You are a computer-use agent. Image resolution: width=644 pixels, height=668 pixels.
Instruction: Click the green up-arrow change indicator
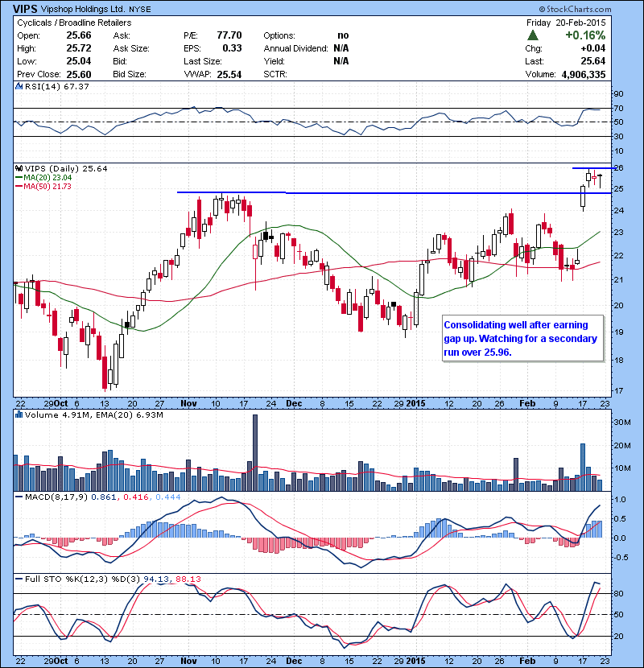pyautogui.click(x=532, y=35)
